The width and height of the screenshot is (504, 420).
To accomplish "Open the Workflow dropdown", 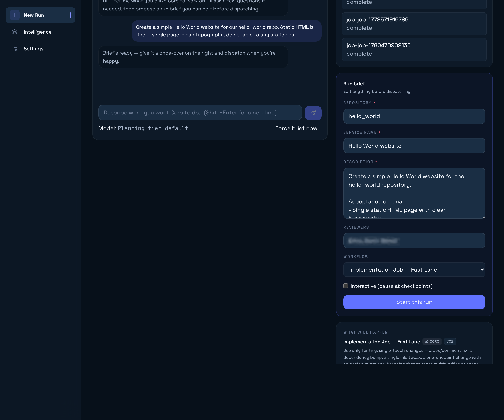I will pos(414,270).
